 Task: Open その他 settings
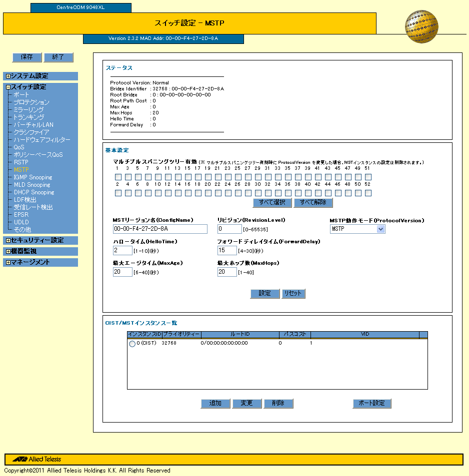tap(22, 229)
